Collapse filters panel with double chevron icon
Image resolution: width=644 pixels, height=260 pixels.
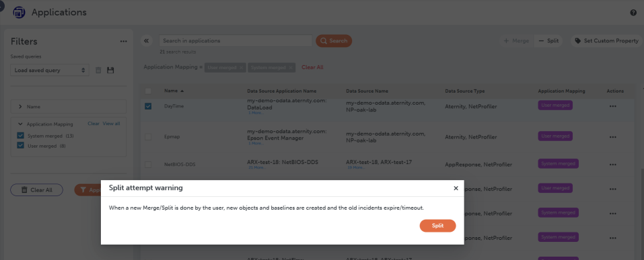pyautogui.click(x=147, y=40)
